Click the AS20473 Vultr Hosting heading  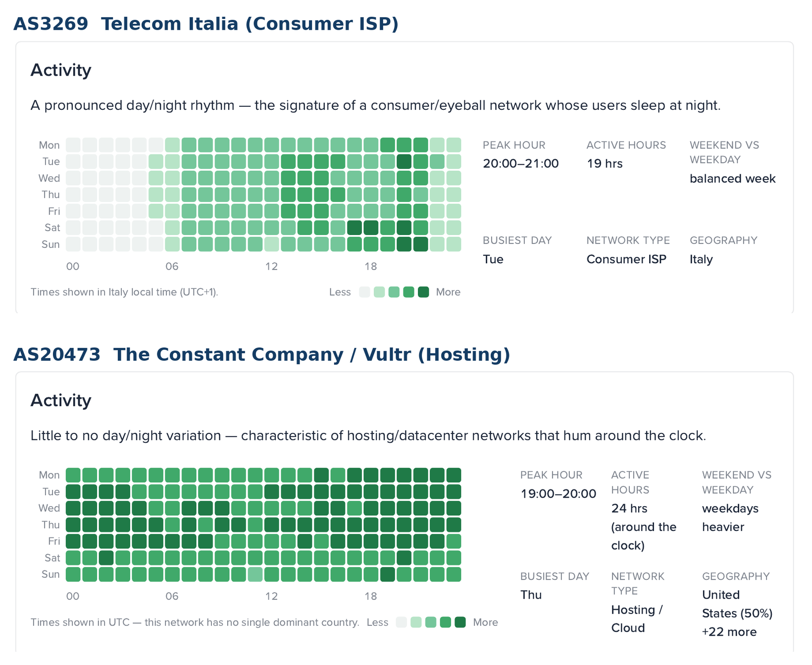261,354
